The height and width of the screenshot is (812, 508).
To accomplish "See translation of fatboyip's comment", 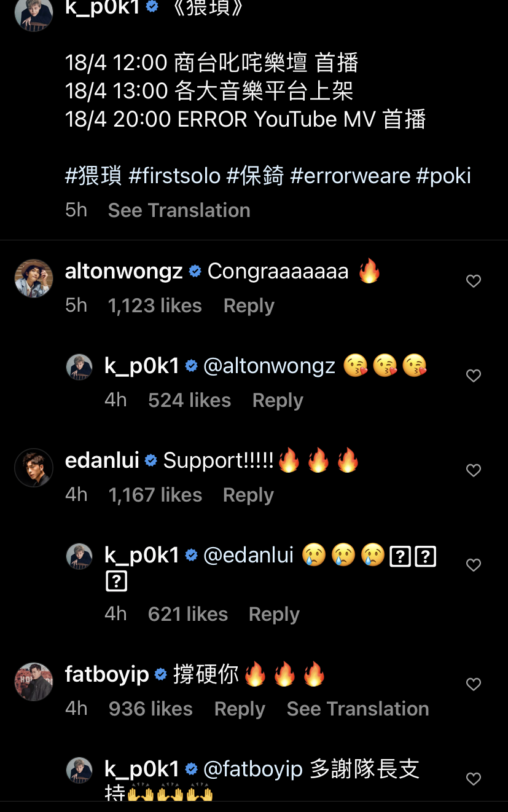I will (358, 709).
